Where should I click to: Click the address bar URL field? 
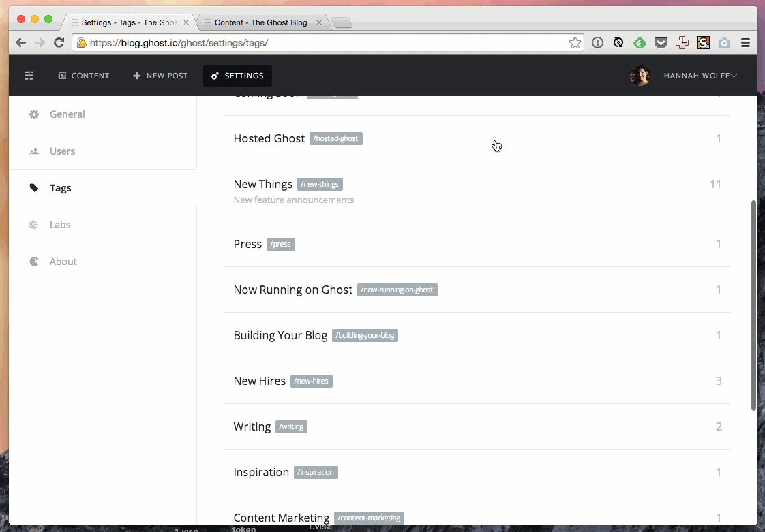coord(327,43)
